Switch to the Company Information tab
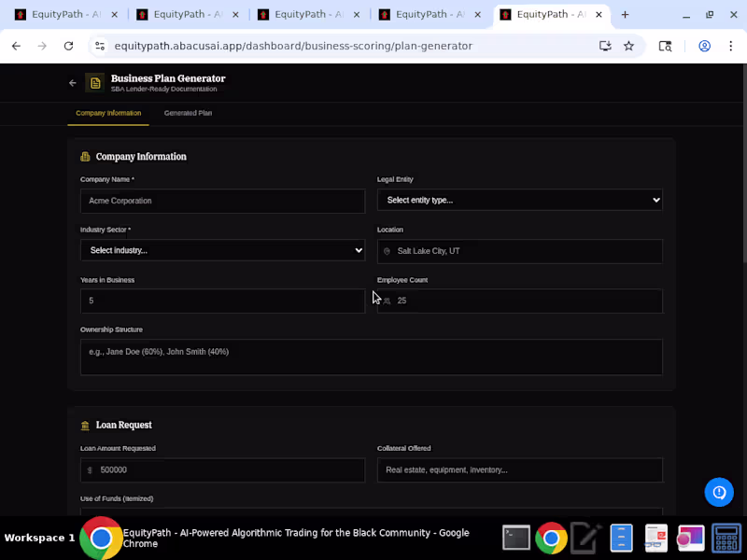Viewport: 747px width, 560px height. 108,113
